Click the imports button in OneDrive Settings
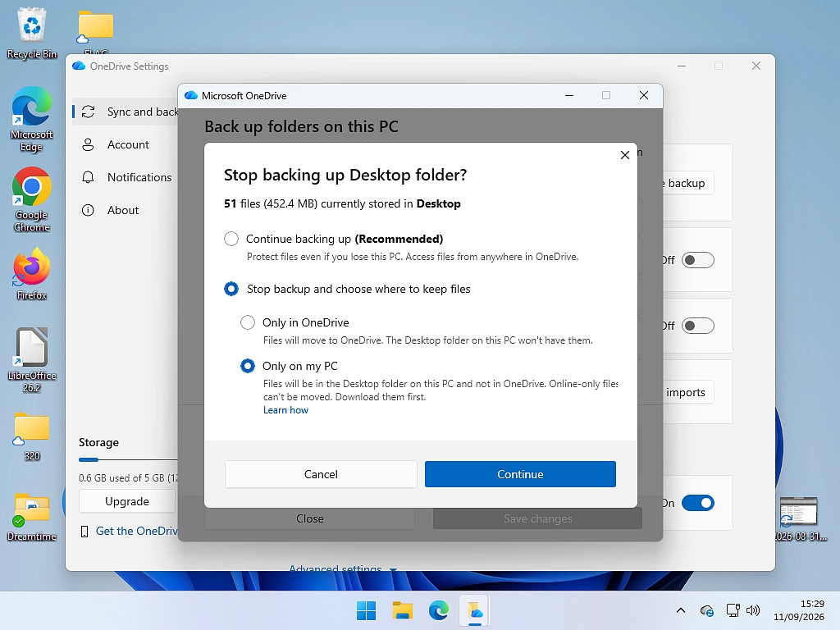Viewport: 840px width, 630px height. (688, 392)
